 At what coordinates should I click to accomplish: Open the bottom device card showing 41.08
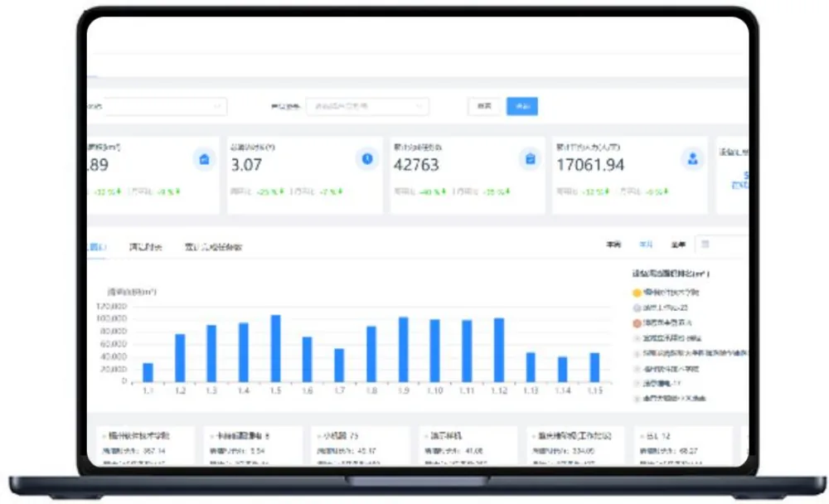click(x=467, y=446)
